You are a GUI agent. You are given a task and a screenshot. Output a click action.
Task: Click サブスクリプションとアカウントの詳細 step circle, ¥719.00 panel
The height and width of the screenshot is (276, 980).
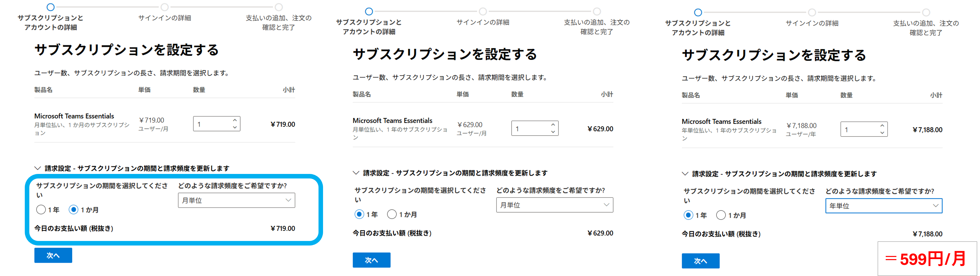pyautogui.click(x=50, y=7)
